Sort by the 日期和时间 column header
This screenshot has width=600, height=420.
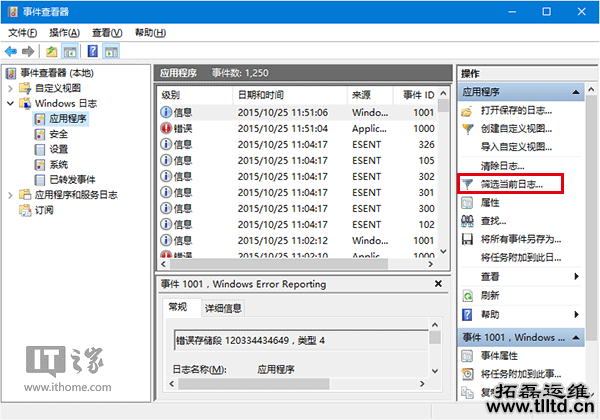(289, 95)
